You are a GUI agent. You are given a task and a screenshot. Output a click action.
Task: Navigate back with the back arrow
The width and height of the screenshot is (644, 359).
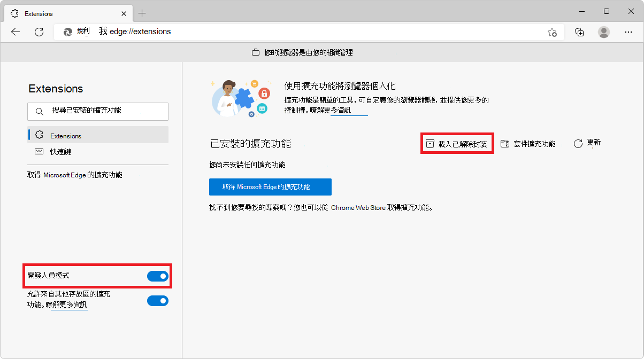point(15,32)
